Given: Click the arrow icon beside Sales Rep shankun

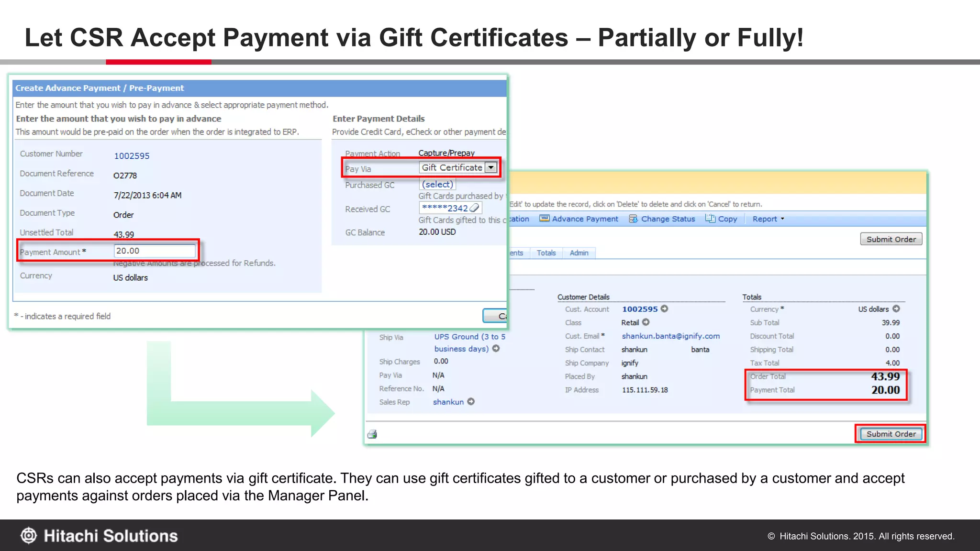Looking at the screenshot, I should 471,401.
